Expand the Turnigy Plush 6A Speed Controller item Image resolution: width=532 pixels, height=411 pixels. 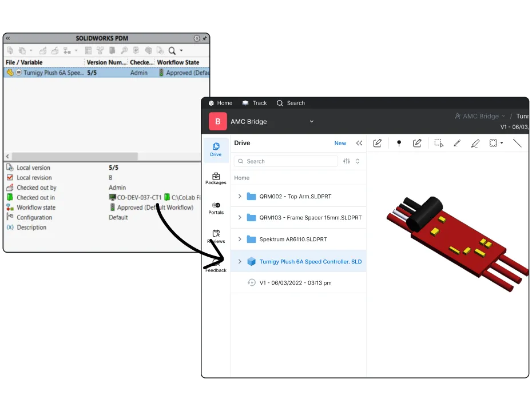pyautogui.click(x=240, y=261)
